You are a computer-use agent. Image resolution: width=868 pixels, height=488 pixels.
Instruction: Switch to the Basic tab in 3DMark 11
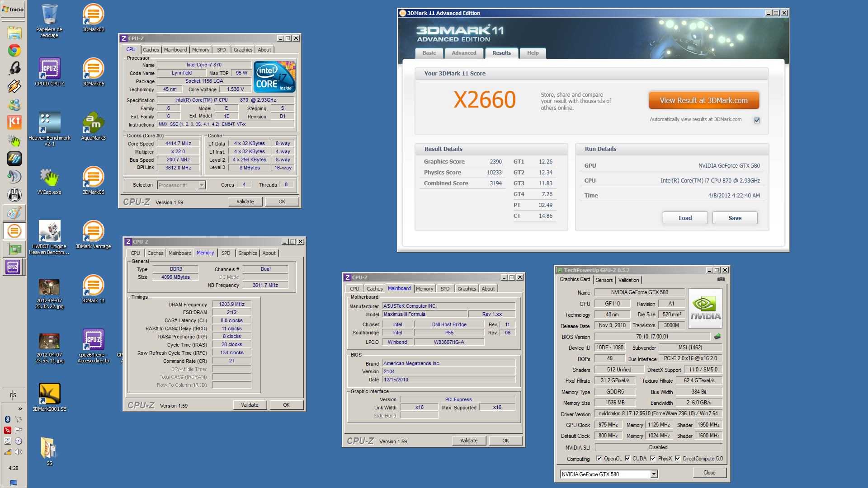tap(429, 53)
